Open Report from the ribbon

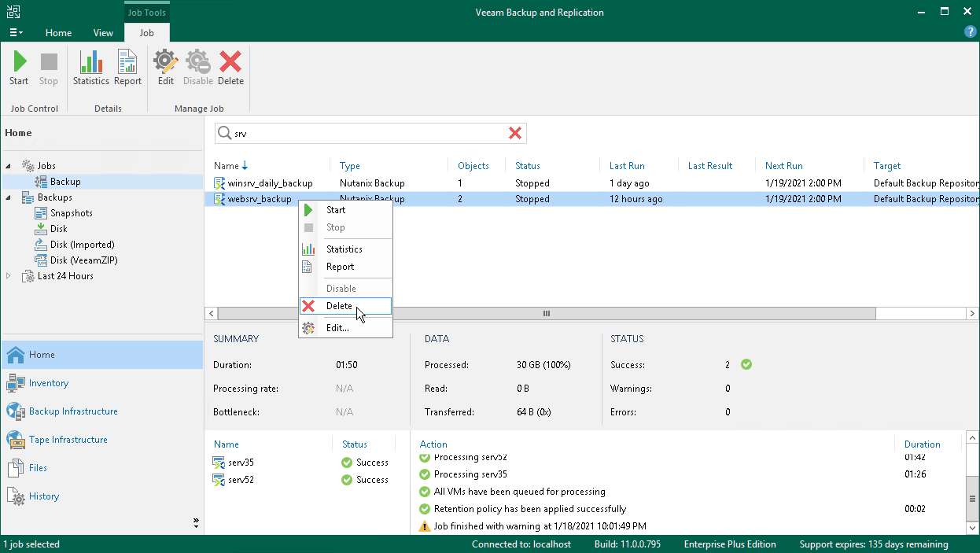click(x=127, y=68)
